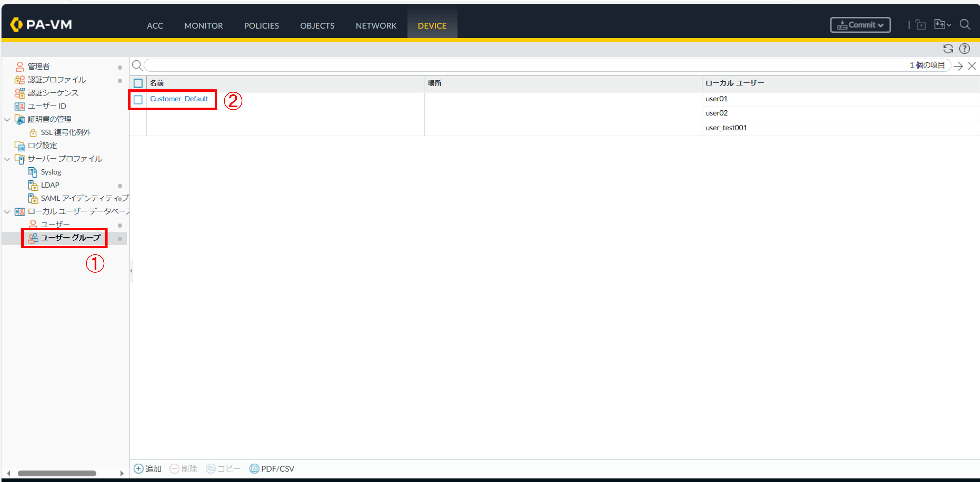This screenshot has width=980, height=482.
Task: Click the refresh icon in the toolbar
Action: (x=948, y=49)
